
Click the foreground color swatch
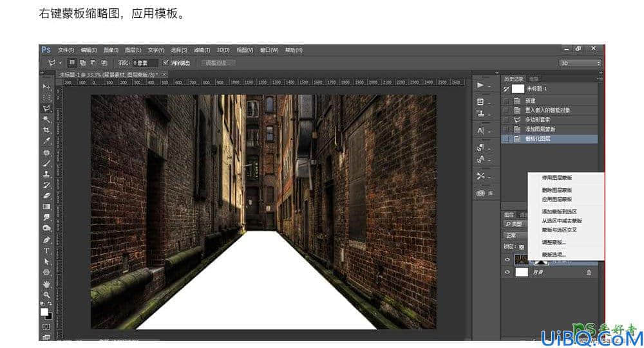coord(44,312)
